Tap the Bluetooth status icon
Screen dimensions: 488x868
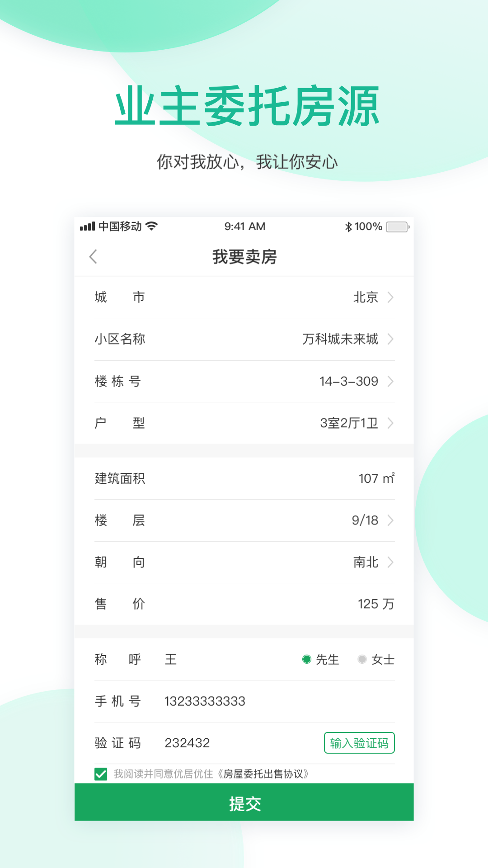(x=348, y=226)
